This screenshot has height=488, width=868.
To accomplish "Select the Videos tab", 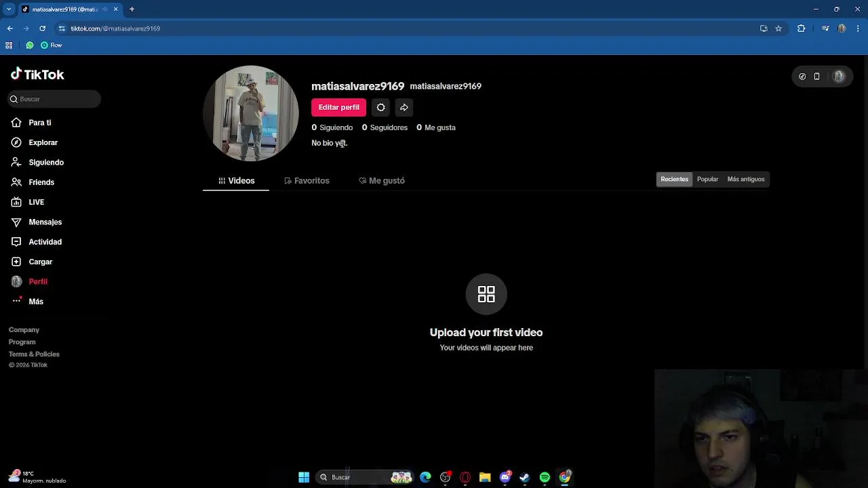I will coord(236,181).
